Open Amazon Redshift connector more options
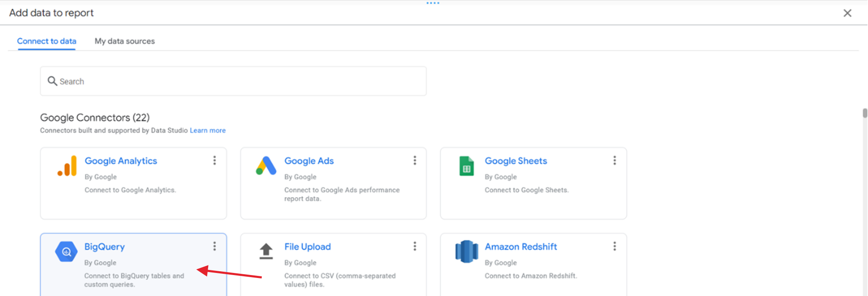Screen dimensions: 868x296 coord(614,246)
